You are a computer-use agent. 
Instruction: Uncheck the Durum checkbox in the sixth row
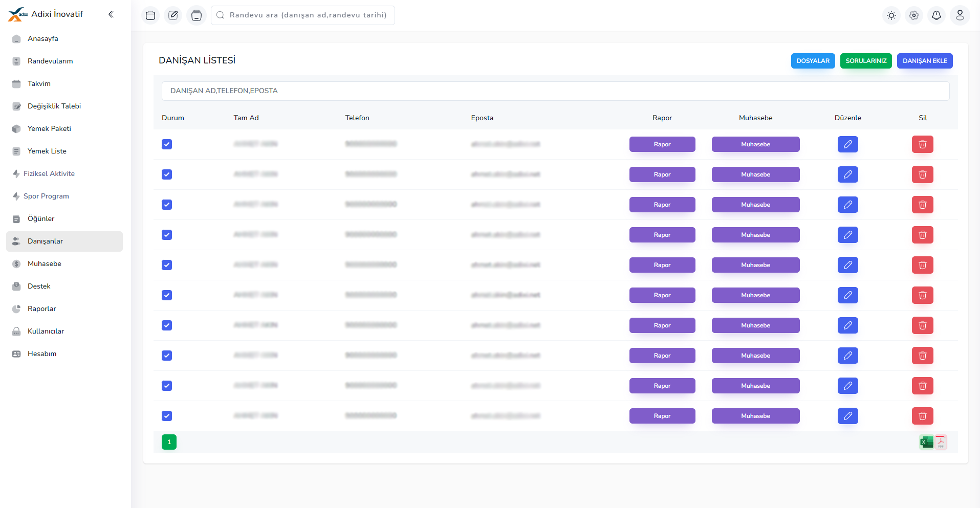[x=167, y=295]
